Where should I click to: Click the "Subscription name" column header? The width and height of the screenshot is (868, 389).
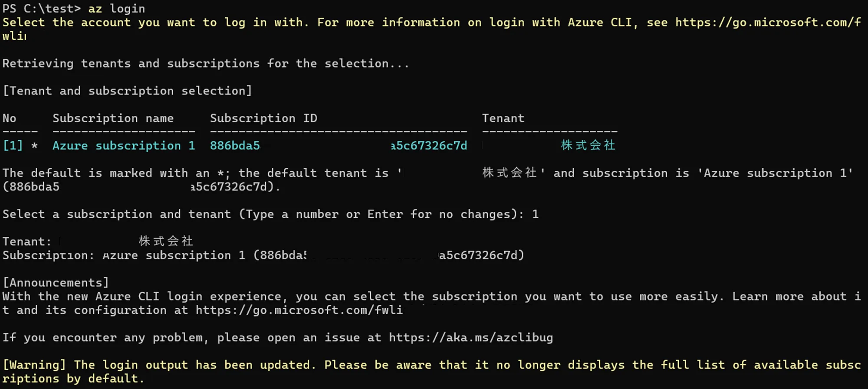113,118
